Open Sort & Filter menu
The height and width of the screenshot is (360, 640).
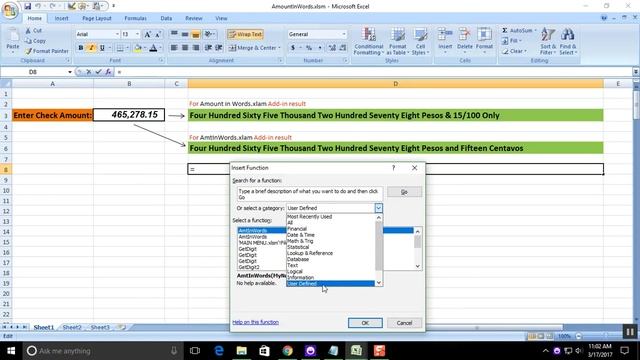point(548,41)
